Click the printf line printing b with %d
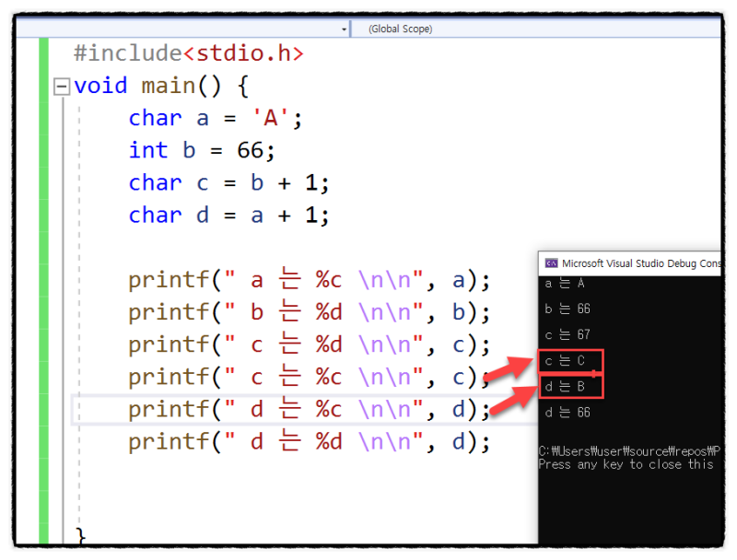Screen dimensions: 737x560 (x=310, y=312)
